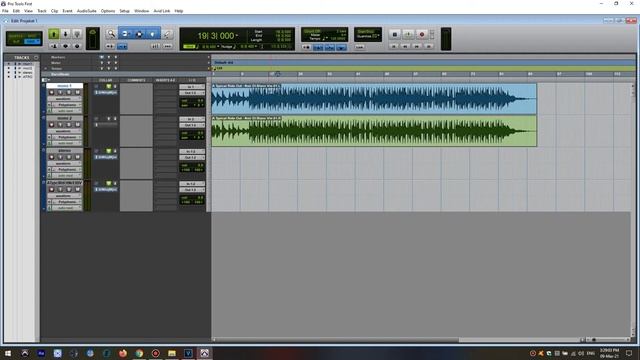This screenshot has width=640, height=360.
Task: Solo the stereo track
Action: point(69,157)
